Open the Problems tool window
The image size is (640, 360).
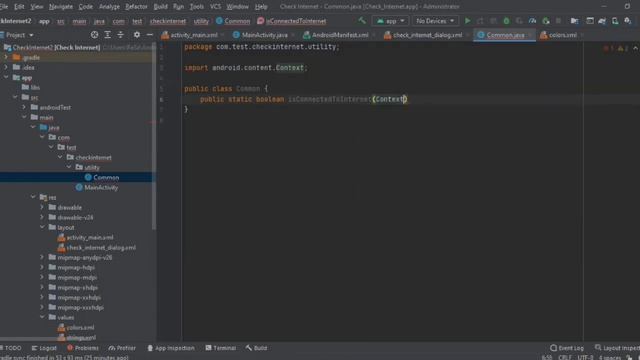coord(83,348)
